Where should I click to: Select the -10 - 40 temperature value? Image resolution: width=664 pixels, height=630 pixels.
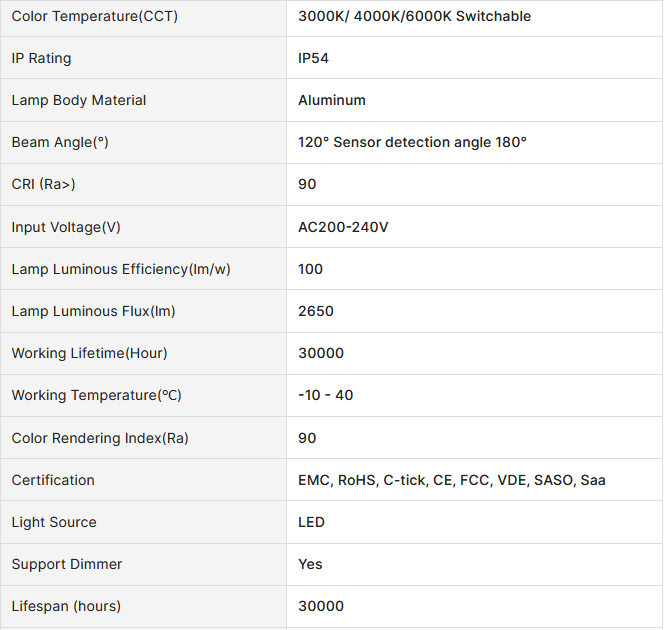pyautogui.click(x=325, y=395)
